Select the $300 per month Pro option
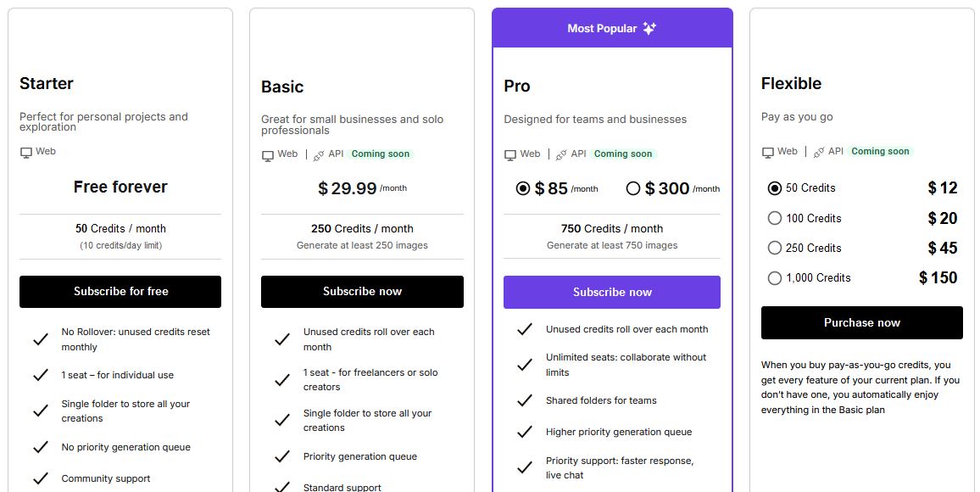Screen dimensions: 980x492 (x=633, y=188)
